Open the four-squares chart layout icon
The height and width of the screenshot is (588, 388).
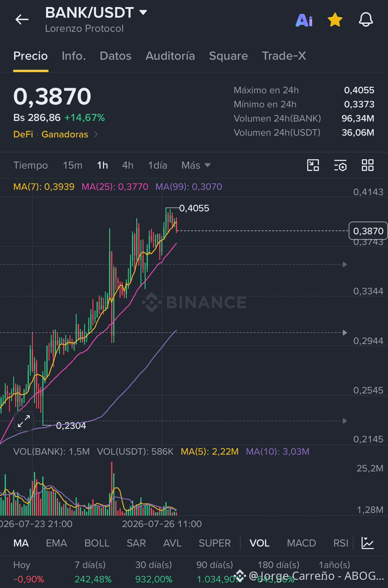[367, 165]
